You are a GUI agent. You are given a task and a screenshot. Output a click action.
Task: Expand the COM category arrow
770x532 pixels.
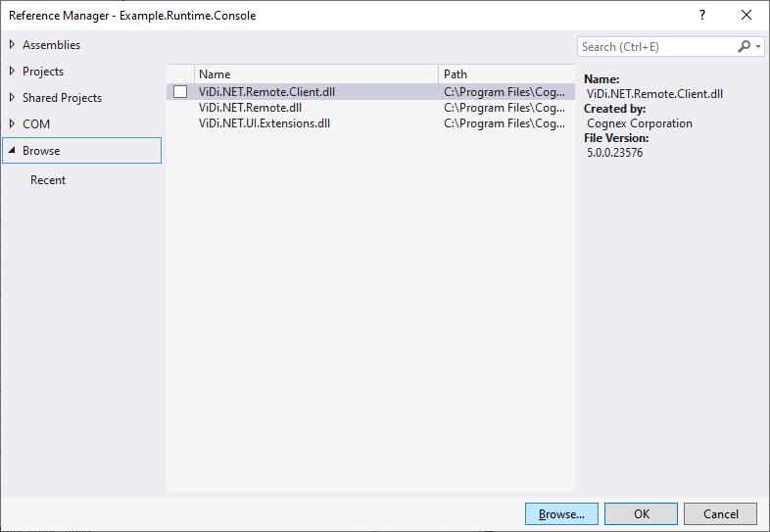(12, 124)
